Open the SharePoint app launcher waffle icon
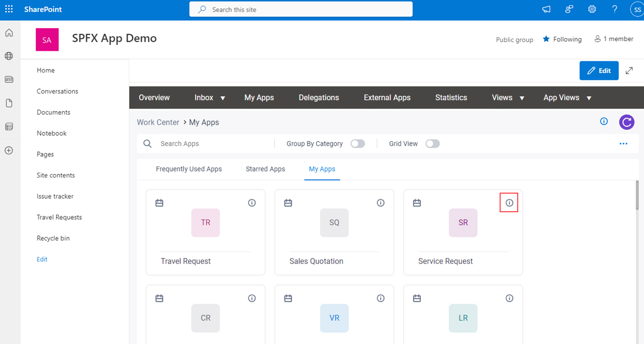 [9, 10]
